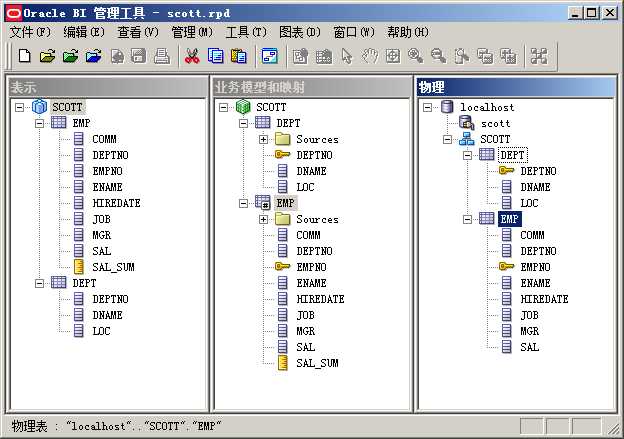Expand Sources folder under business model DEPT
This screenshot has width=624, height=439.
coord(263,139)
